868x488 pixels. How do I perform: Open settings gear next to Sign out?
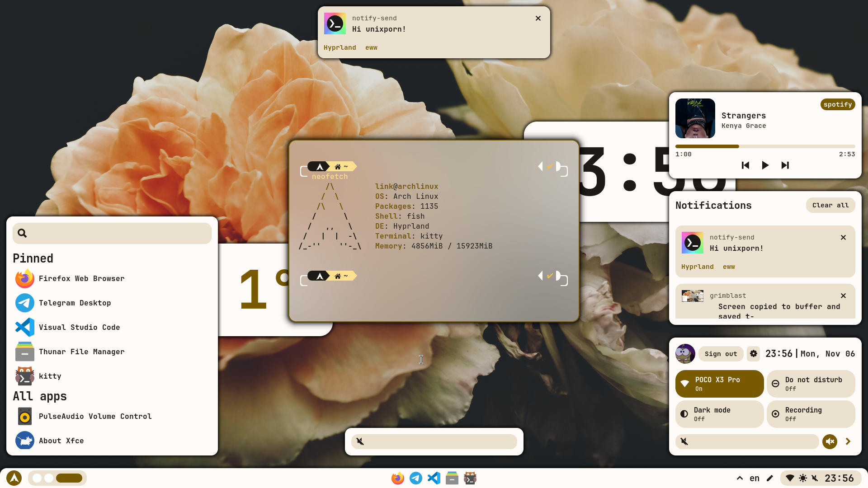[753, 354]
